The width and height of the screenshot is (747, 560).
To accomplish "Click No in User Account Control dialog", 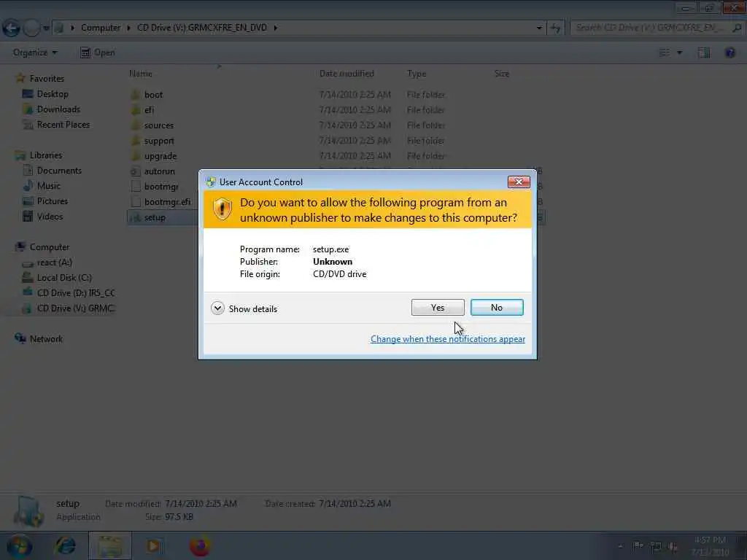I will (x=496, y=308).
